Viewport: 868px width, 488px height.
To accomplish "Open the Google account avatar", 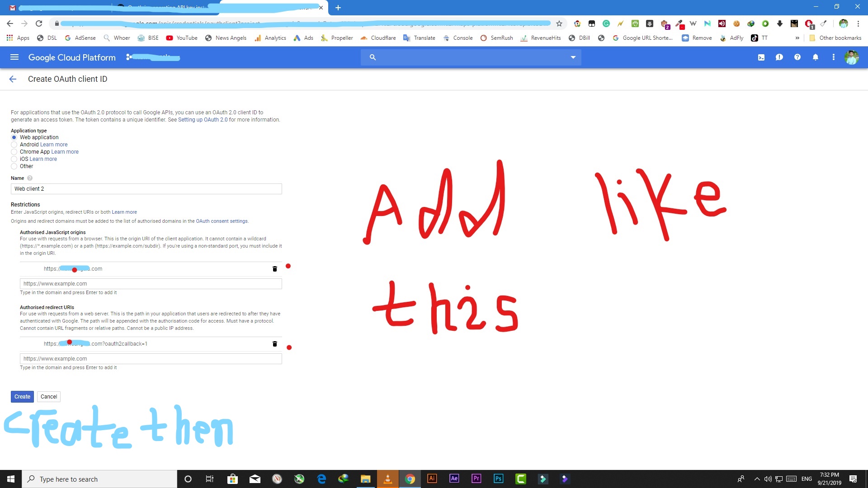I will point(852,57).
